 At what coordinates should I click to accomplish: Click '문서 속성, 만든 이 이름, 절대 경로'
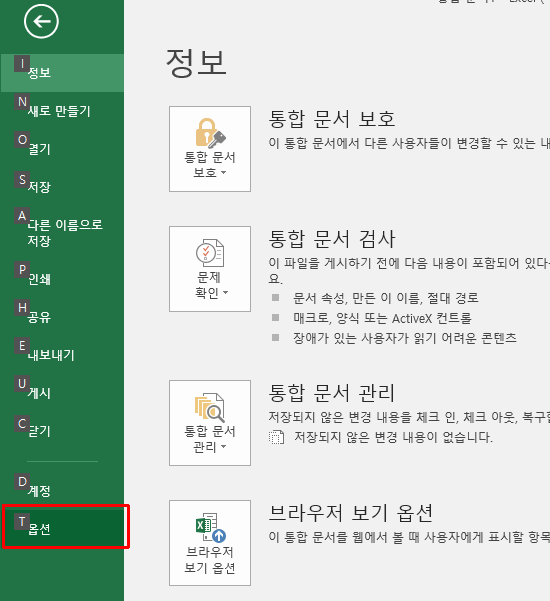click(x=386, y=298)
